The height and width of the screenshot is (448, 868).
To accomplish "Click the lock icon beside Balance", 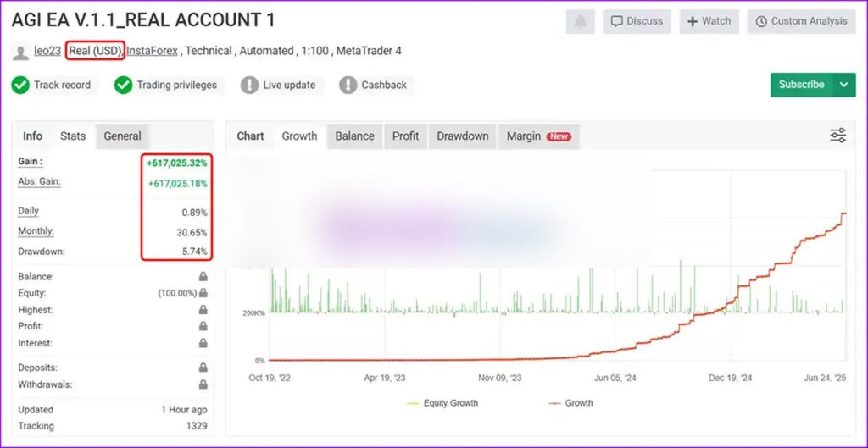I will click(x=203, y=277).
